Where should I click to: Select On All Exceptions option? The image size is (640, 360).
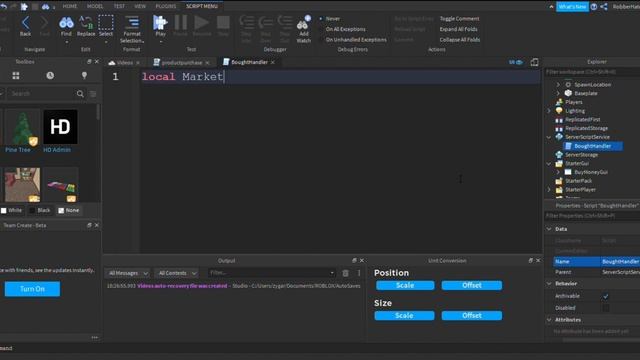coord(345,29)
